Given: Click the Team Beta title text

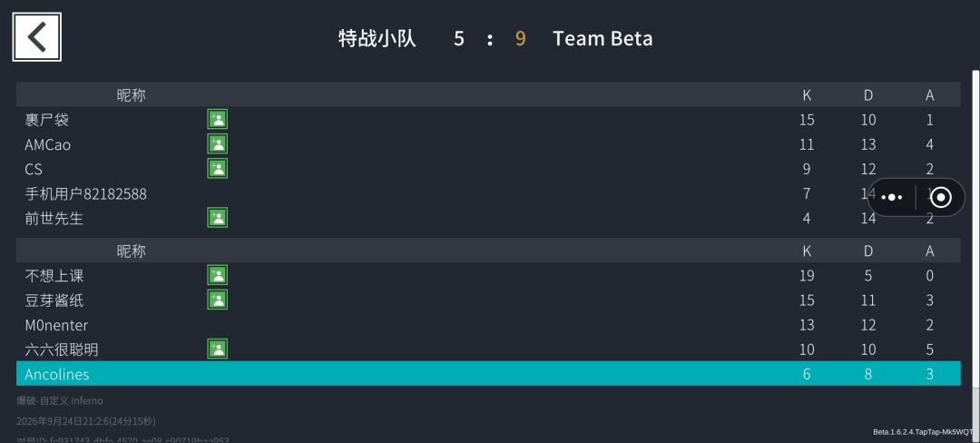Looking at the screenshot, I should tap(603, 38).
